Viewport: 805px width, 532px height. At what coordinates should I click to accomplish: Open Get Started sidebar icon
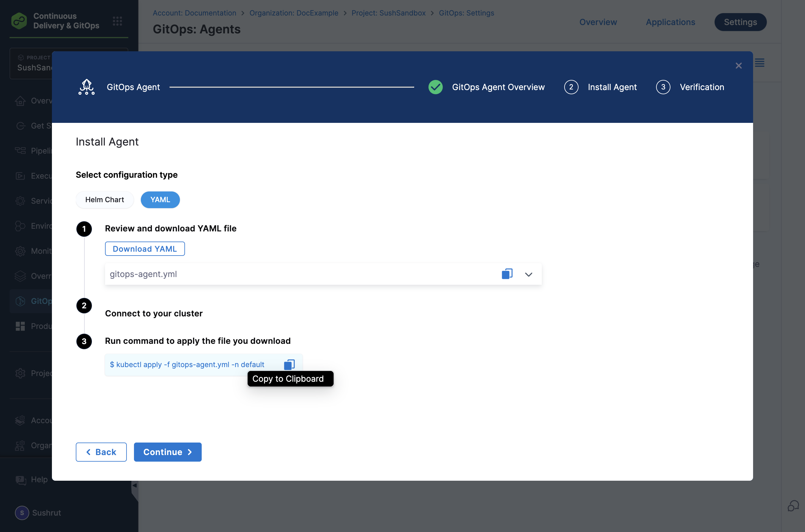pyautogui.click(x=20, y=126)
